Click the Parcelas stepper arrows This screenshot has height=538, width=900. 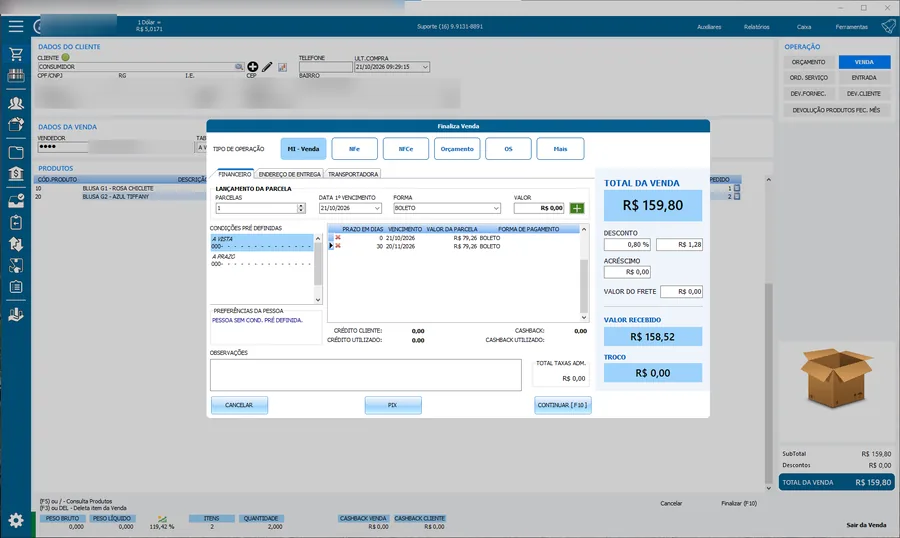tap(301, 208)
